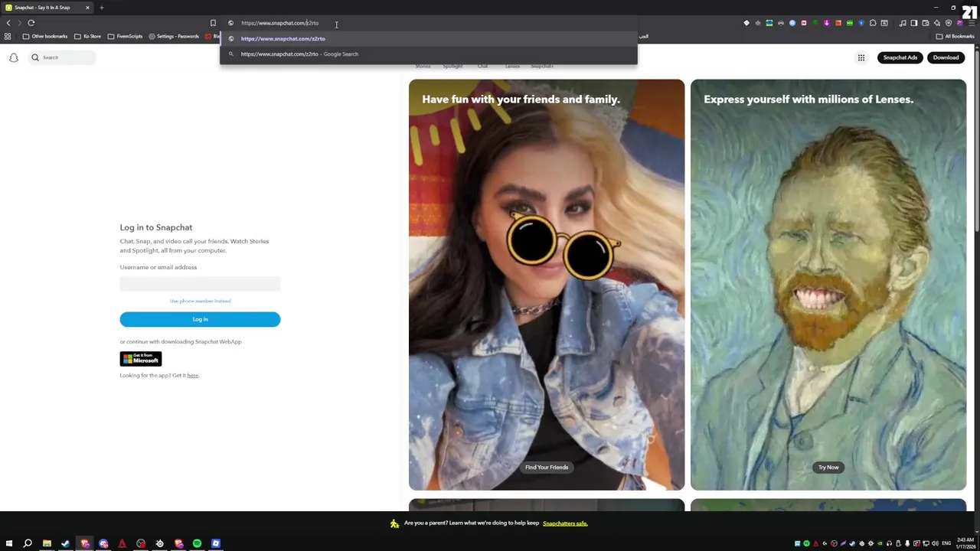Open the taskbar search icon
This screenshot has height=551, width=980.
[x=28, y=543]
